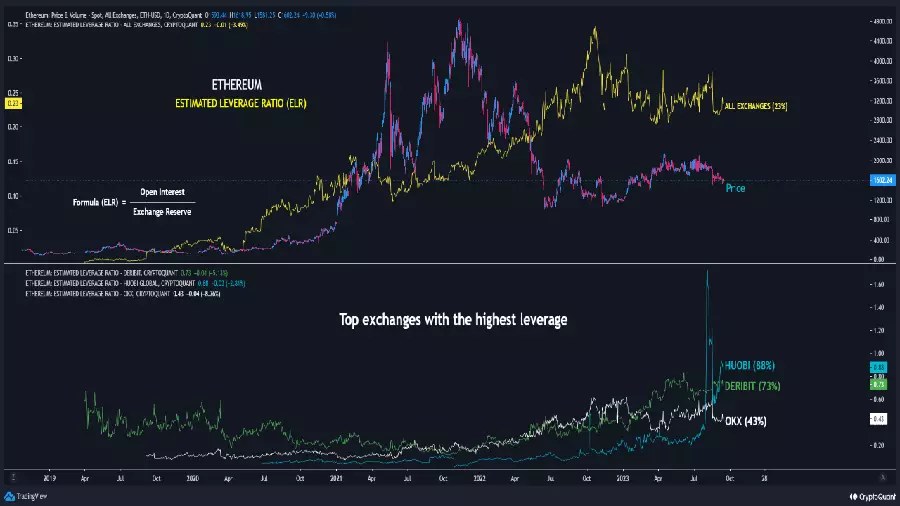This screenshot has height=506, width=900.
Task: Click the blue Huobi value tag on right axis
Action: (x=879, y=367)
